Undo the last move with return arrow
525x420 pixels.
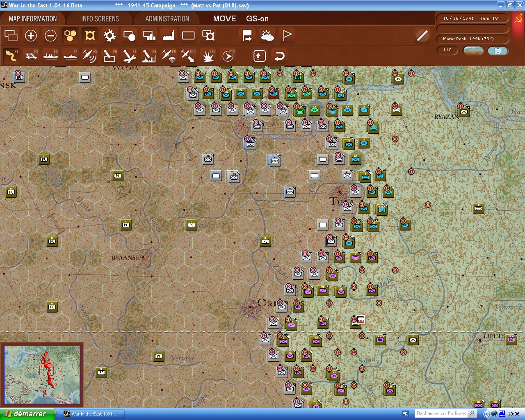(279, 56)
